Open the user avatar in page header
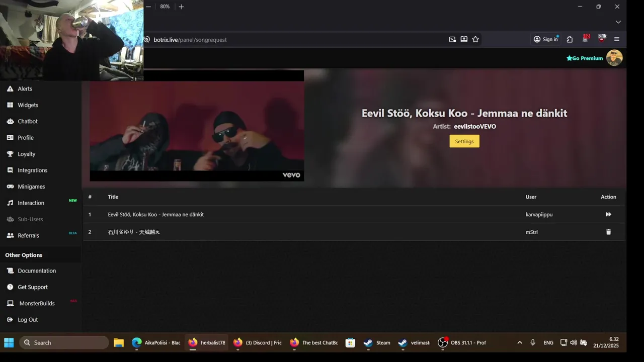This screenshot has height=362, width=644. (x=614, y=58)
